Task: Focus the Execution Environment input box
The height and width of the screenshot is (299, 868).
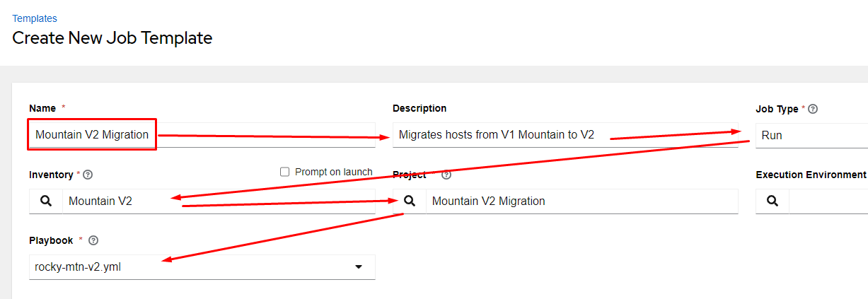Action: tap(828, 201)
